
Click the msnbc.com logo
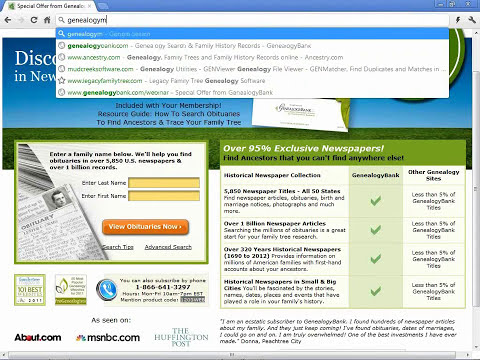coord(108,338)
